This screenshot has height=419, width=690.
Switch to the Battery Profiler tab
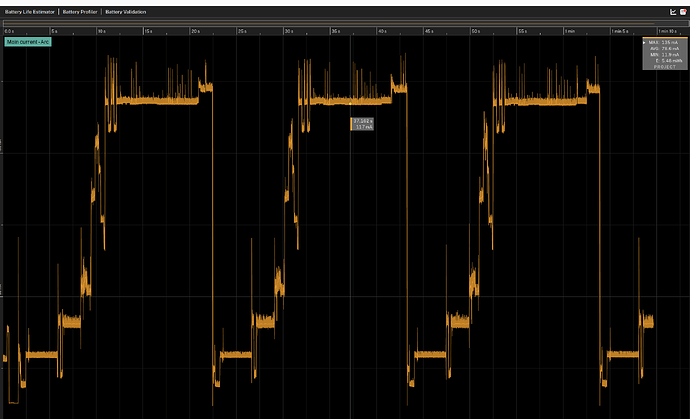coord(80,12)
